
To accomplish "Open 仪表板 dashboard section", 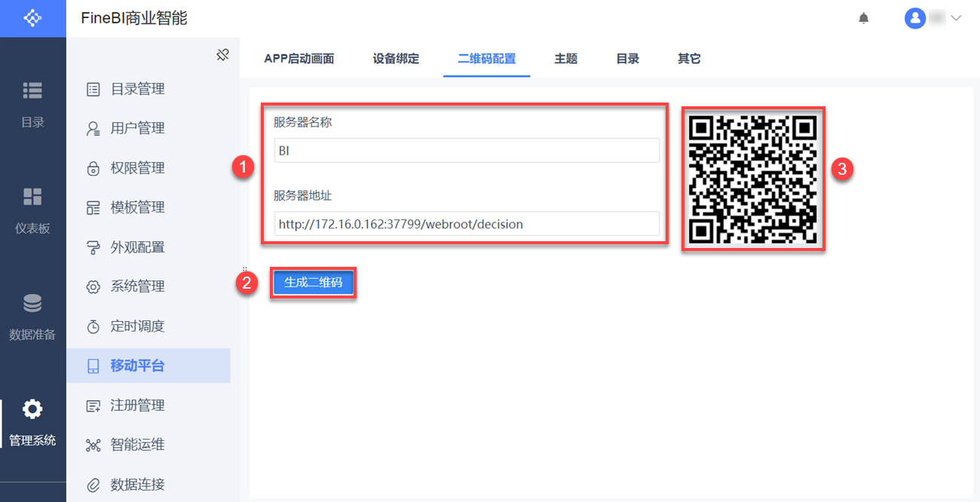I will [x=32, y=210].
